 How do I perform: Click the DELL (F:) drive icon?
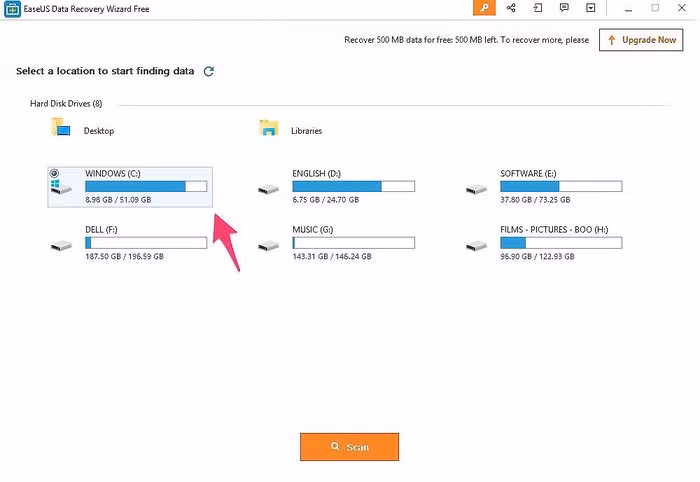(x=62, y=245)
